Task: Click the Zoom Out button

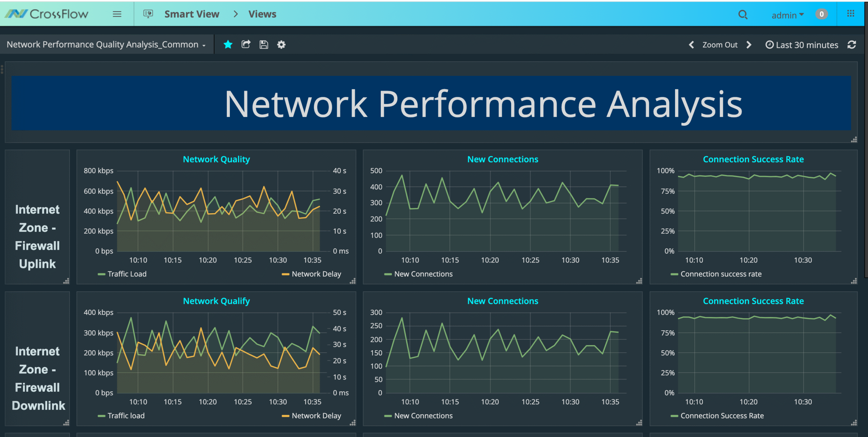Action: 720,45
